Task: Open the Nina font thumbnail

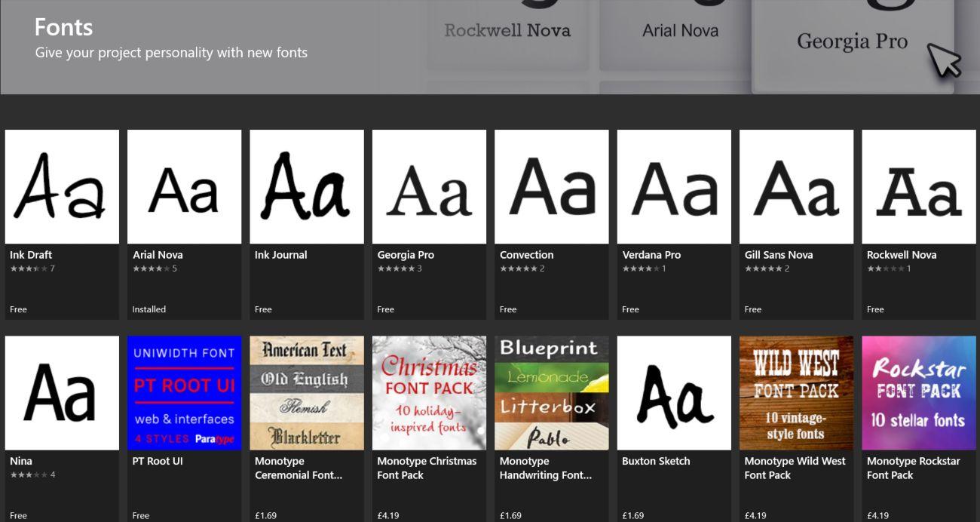Action: (62, 393)
